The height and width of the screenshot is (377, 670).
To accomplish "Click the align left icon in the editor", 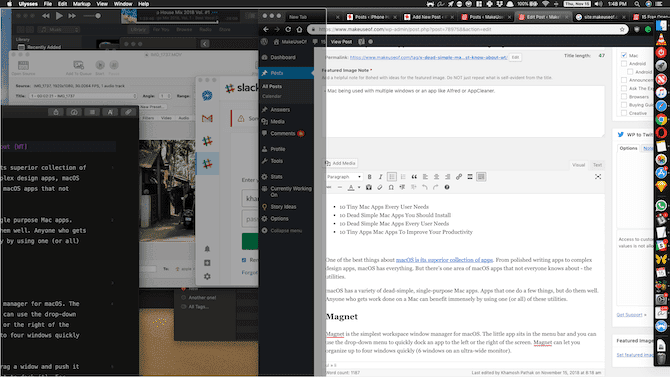I will [x=425, y=177].
